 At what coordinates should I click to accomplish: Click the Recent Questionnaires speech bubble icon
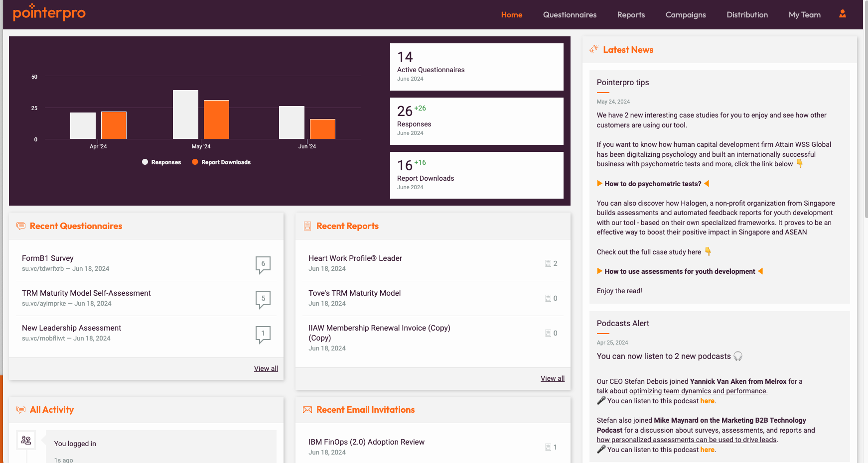tap(21, 226)
